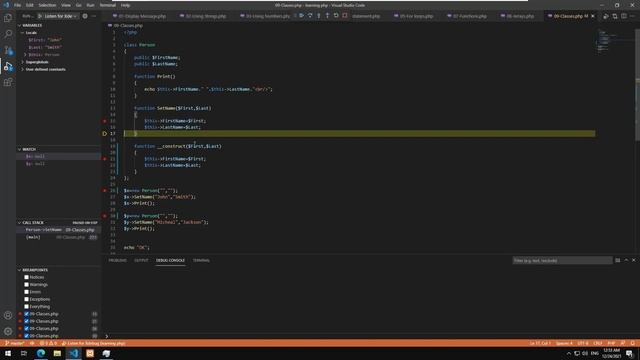This screenshot has height=360, width=640.
Task: Open changes icon in editor title bar
Action: coord(615,16)
